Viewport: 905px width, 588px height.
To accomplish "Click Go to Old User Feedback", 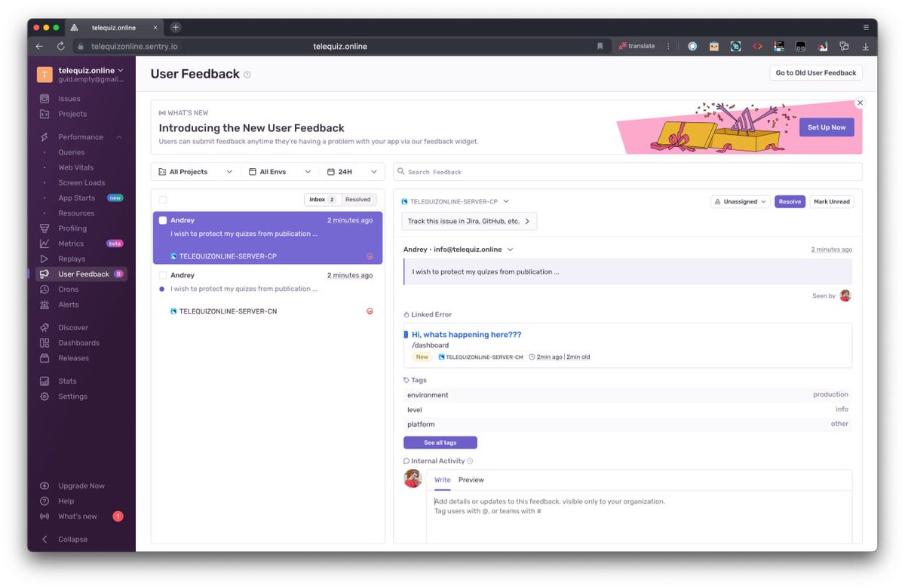I will tap(816, 73).
